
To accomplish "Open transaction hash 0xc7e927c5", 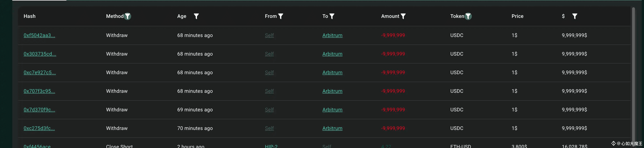I will pos(40,73).
